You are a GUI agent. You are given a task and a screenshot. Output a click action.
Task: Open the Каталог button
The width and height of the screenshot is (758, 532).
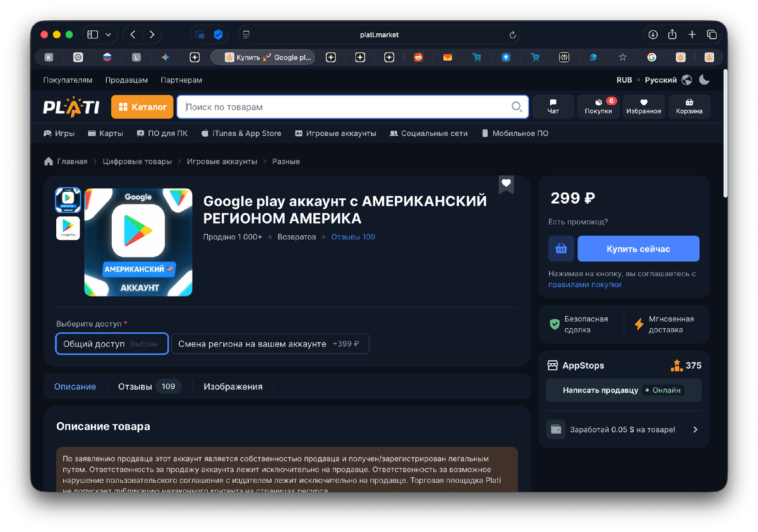coord(142,107)
